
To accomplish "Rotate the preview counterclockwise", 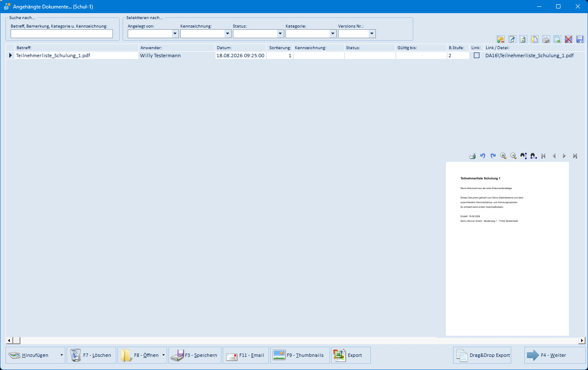I will (x=483, y=156).
